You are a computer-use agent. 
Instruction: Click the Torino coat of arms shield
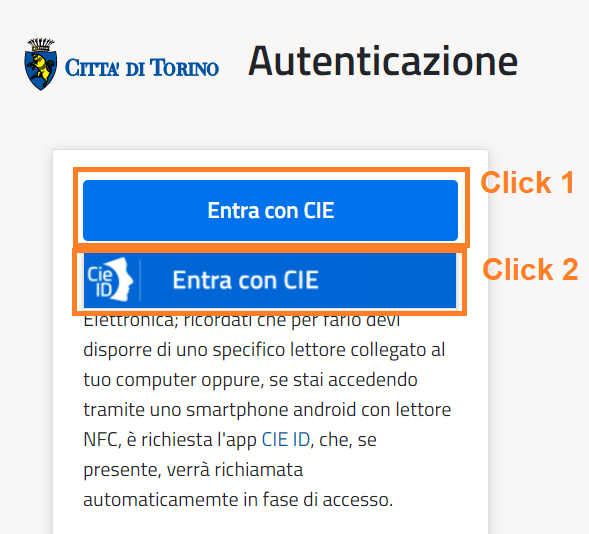point(41,64)
